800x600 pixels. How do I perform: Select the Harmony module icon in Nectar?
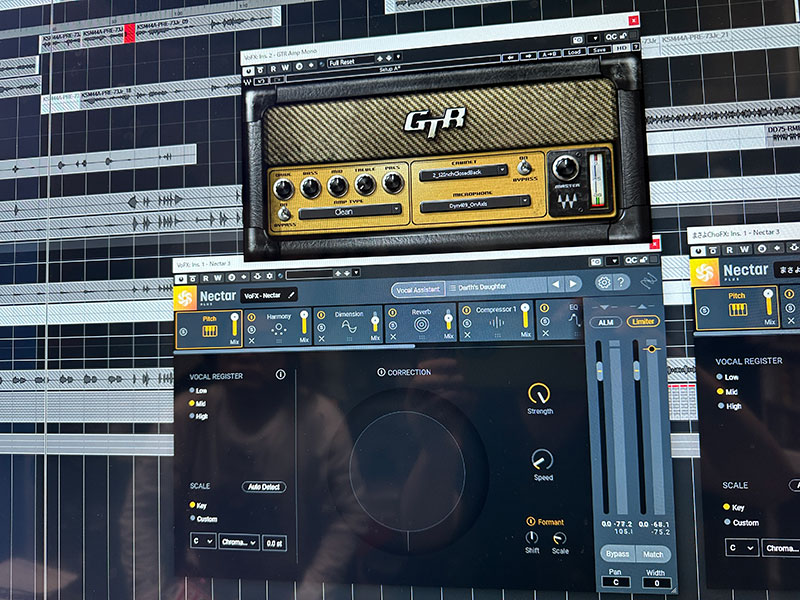point(279,330)
